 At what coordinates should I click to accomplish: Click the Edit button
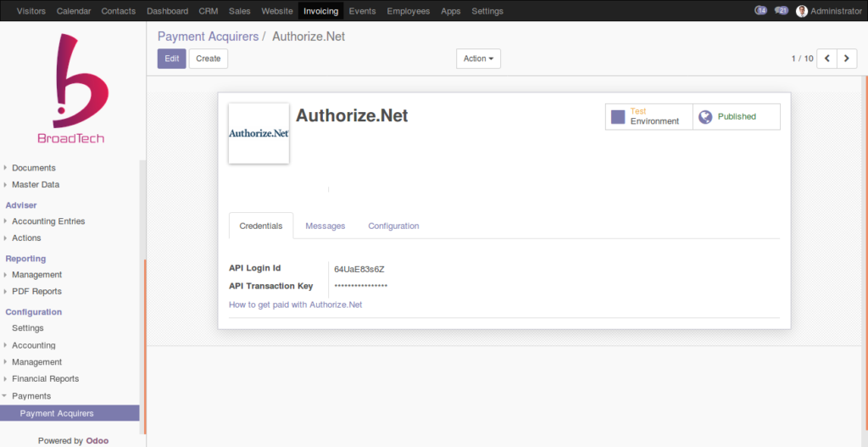(171, 59)
